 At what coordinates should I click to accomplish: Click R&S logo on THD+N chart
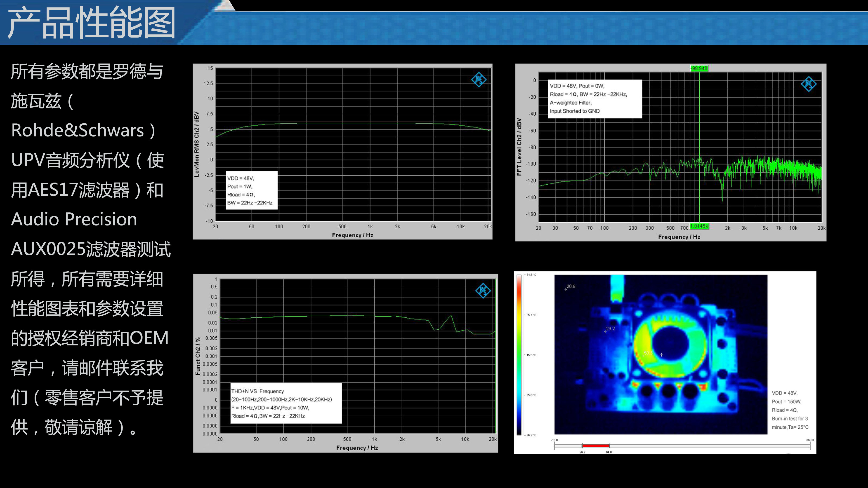(x=483, y=290)
